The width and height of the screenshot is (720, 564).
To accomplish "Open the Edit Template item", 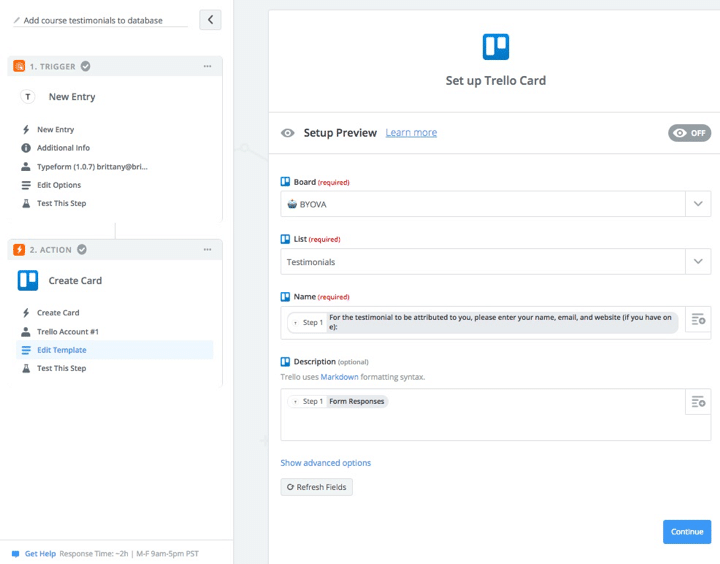I will (115, 350).
